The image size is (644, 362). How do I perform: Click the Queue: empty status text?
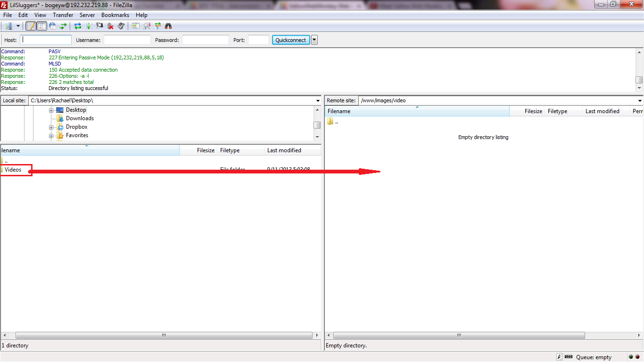tap(594, 357)
